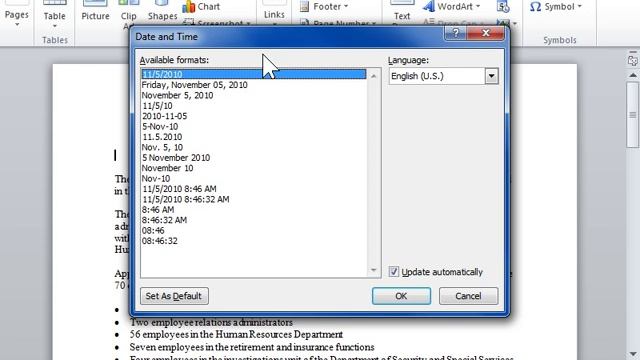Viewport: 640px width, 360px height.
Task: Open the Language dropdown arrow
Action: 491,76
